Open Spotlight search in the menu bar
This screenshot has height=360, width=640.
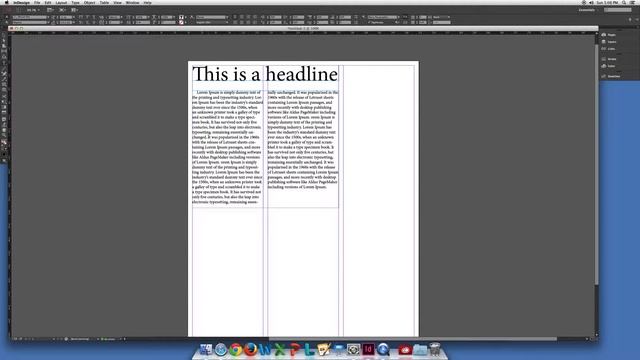[x=624, y=2]
